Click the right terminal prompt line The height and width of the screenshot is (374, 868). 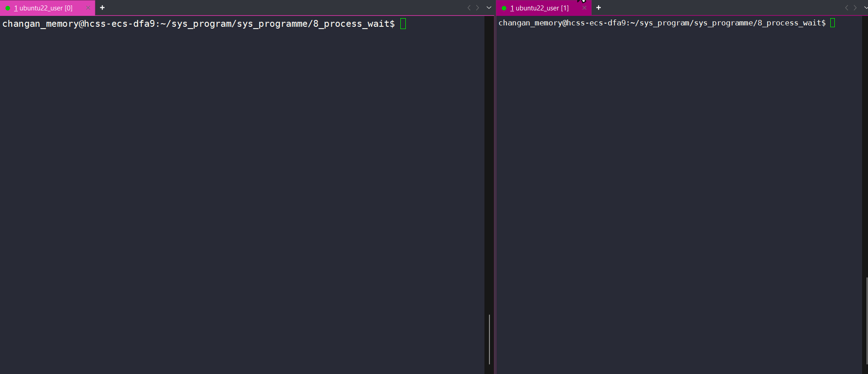(x=667, y=23)
